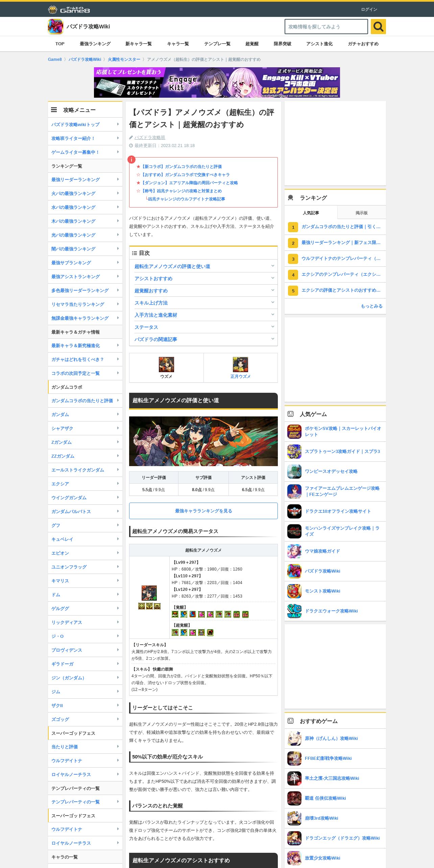Click the Game8 logo in header
The image size is (434, 868).
coord(69,9)
